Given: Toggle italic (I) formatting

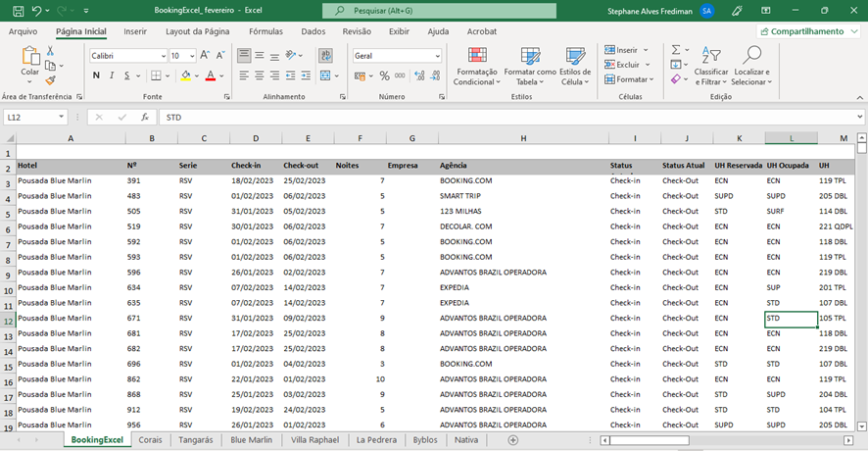Looking at the screenshot, I should coord(112,75).
